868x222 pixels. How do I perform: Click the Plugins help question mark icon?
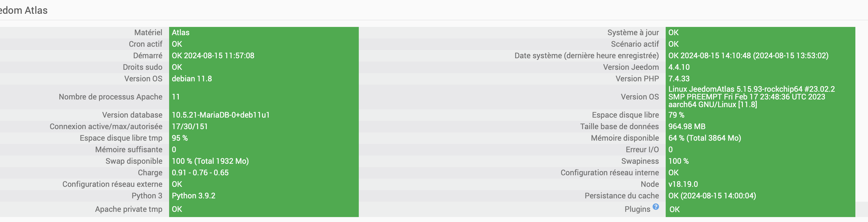pyautogui.click(x=655, y=207)
